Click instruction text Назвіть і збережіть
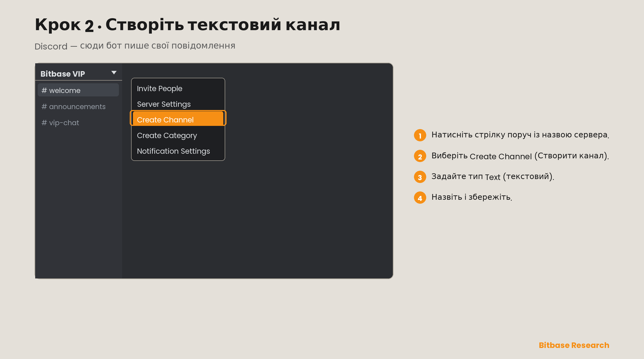This screenshot has width=644, height=359. pyautogui.click(x=471, y=197)
